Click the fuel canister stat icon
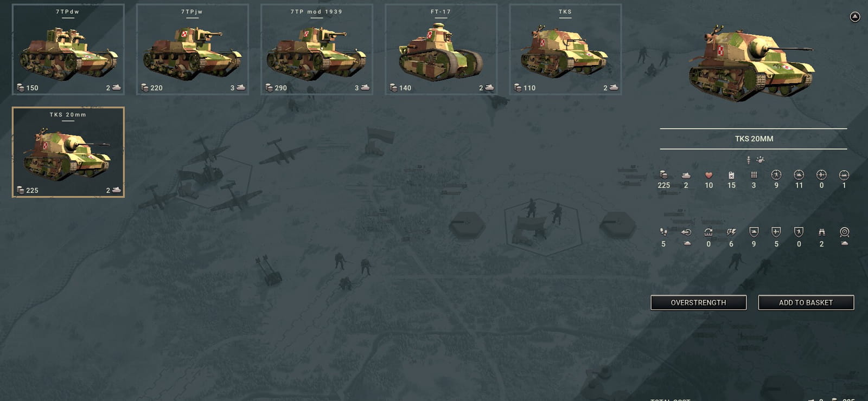 point(731,175)
